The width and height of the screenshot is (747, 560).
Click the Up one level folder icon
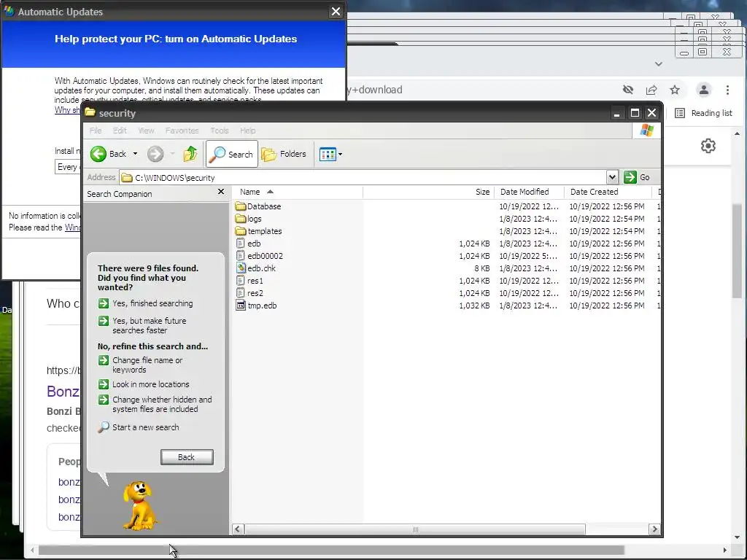(190, 154)
